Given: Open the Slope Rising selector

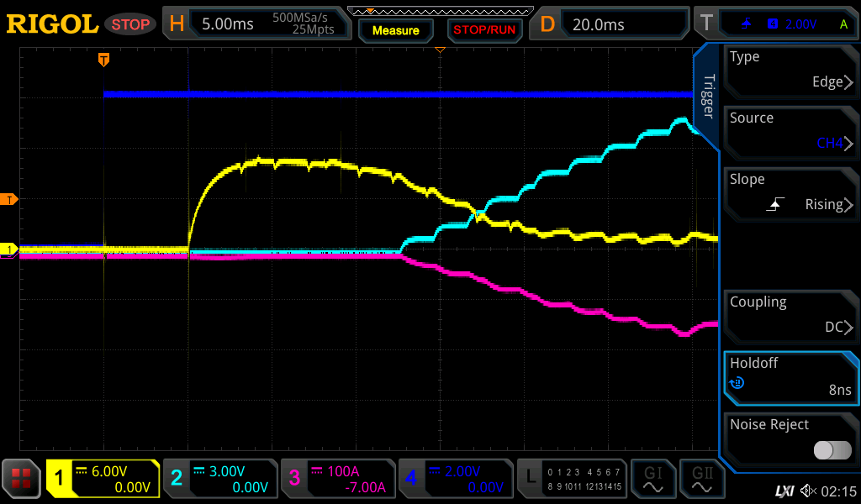Looking at the screenshot, I should click(790, 193).
